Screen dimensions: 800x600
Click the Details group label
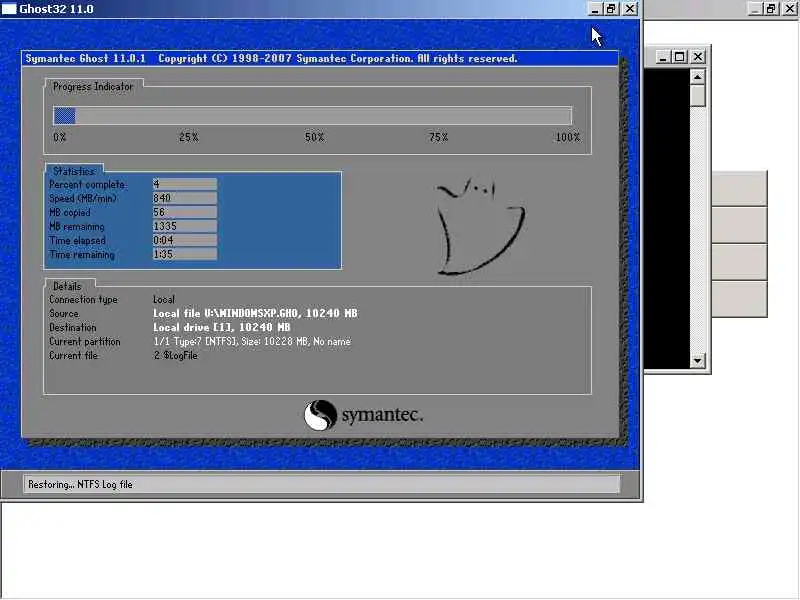67,286
